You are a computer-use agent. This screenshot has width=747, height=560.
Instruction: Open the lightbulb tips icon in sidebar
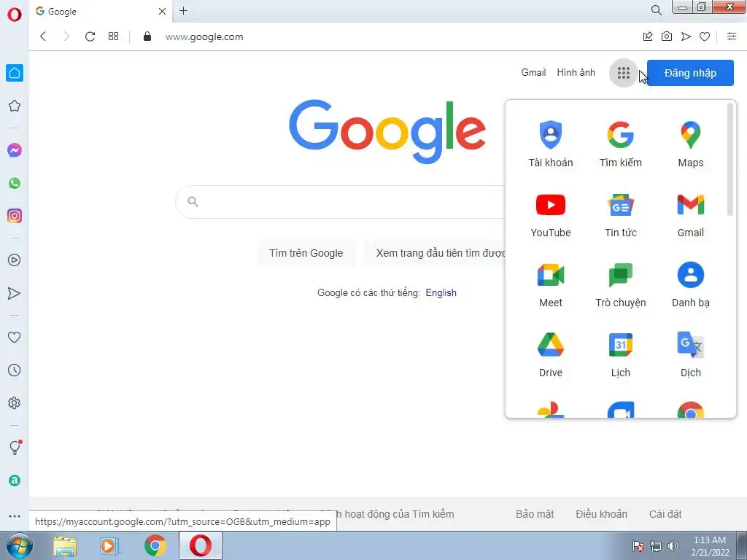[x=15, y=447]
